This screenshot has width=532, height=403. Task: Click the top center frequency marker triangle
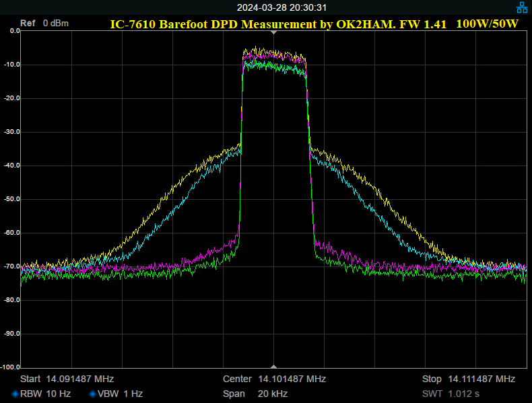point(274,32)
